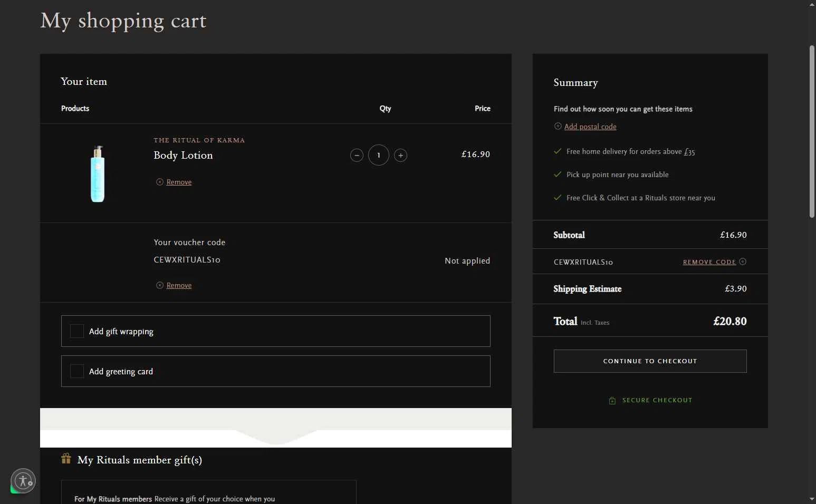
Task: Click the green checkmark beside Free Click & Collect
Action: click(558, 198)
